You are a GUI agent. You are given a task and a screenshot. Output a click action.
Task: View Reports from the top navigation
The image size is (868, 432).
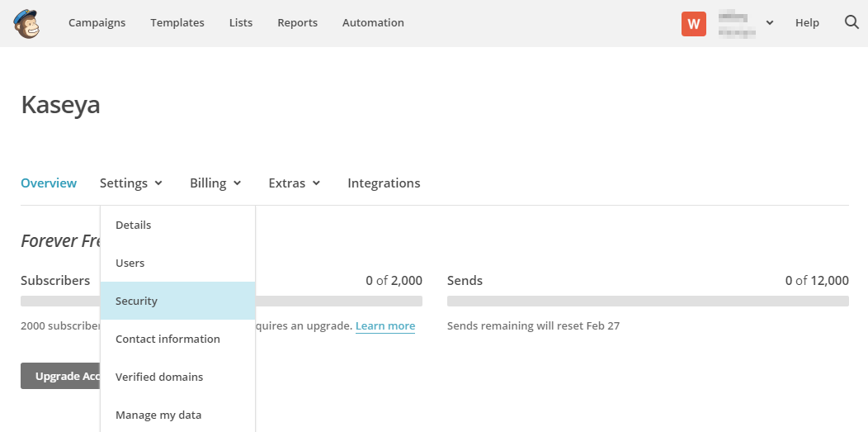tap(297, 22)
